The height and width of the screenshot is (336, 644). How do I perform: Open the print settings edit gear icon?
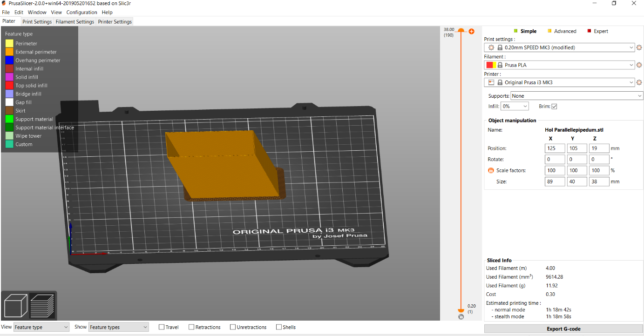(x=639, y=47)
